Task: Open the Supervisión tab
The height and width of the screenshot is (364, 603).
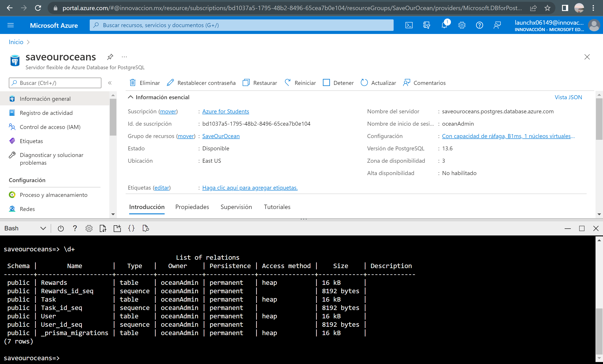Action: 236,207
